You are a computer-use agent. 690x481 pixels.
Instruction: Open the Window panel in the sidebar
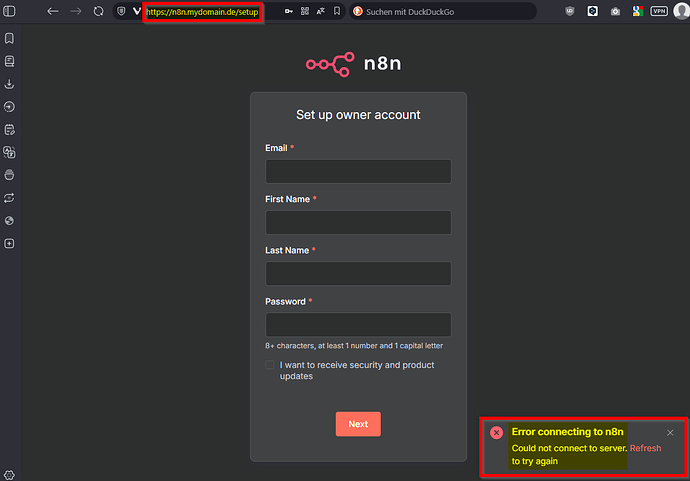pos(9,175)
